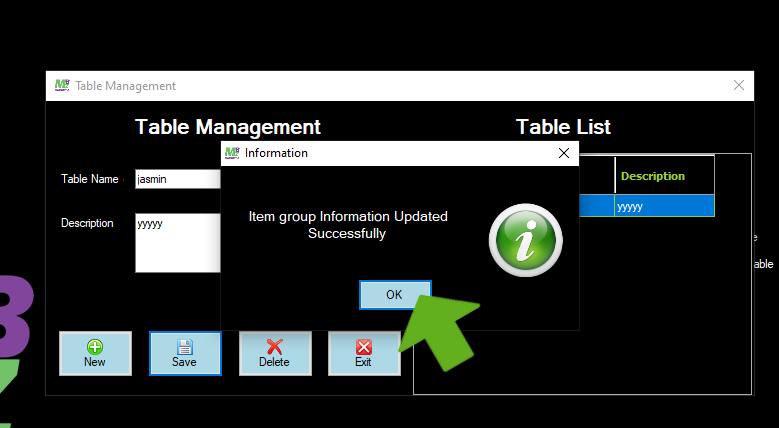This screenshot has height=428, width=779.
Task: Click the Save button with floppy icon
Action: coord(185,353)
